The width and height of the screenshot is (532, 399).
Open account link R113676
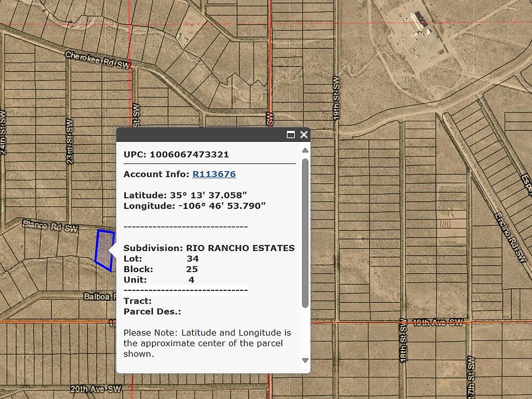214,174
